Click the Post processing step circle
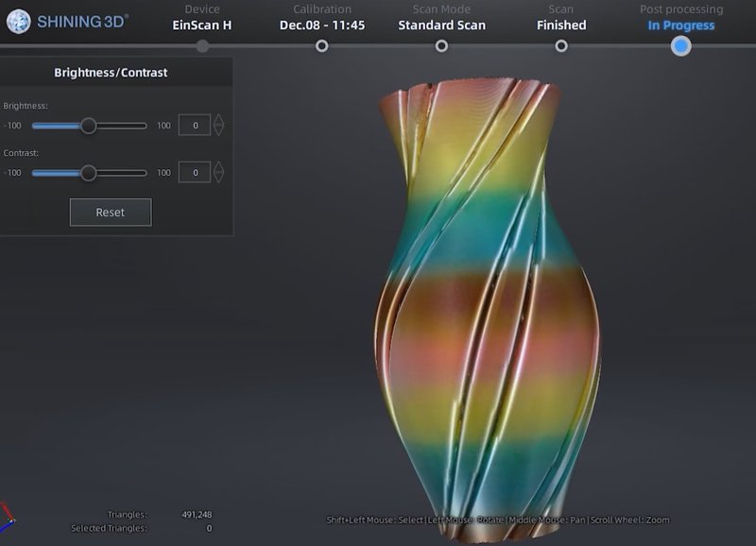Viewport: 756px width, 546px height. point(680,45)
